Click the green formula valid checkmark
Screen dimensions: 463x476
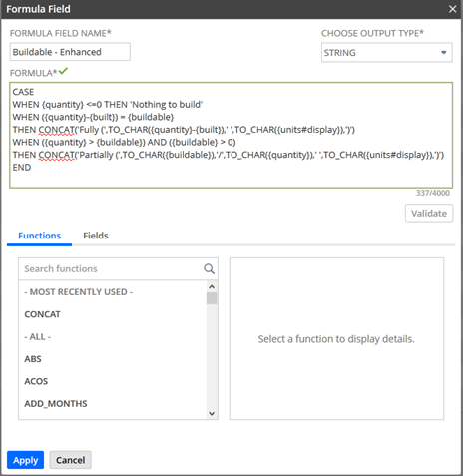63,71
